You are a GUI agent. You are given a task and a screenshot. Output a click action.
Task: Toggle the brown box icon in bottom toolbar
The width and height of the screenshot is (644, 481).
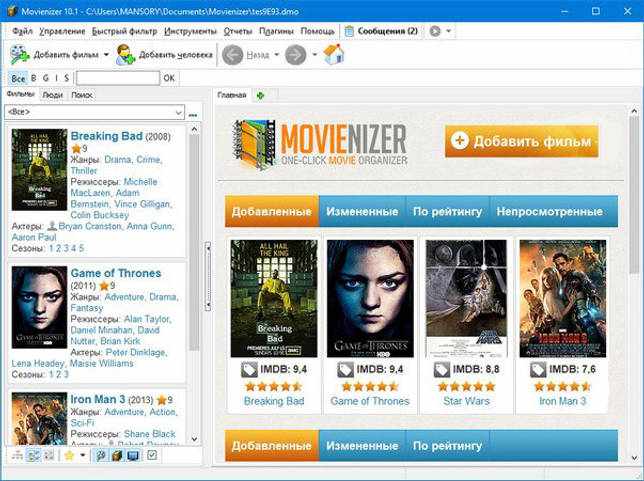pyautogui.click(x=117, y=455)
